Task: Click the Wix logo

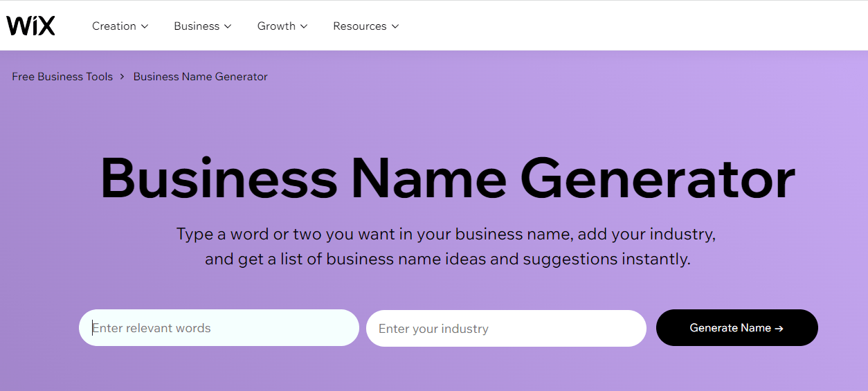Action: (30, 26)
